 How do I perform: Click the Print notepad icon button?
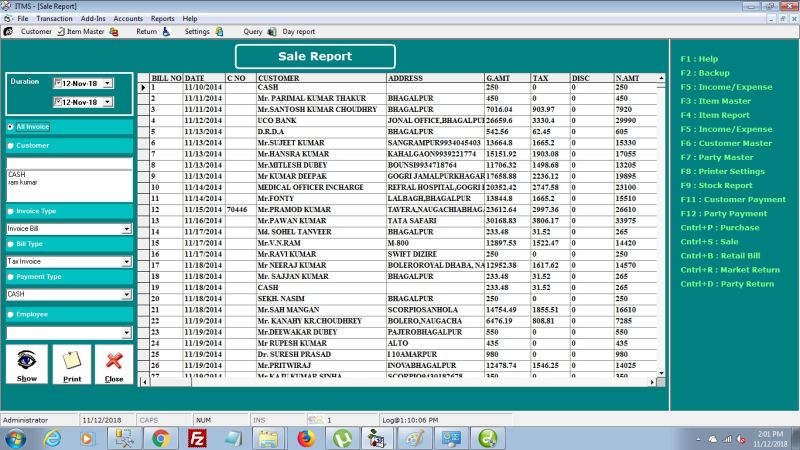pyautogui.click(x=72, y=364)
